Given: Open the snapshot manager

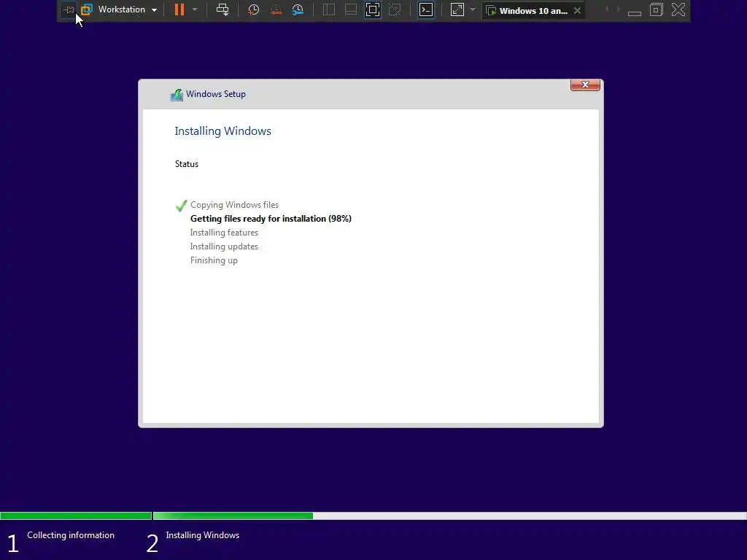Looking at the screenshot, I should tap(298, 9).
